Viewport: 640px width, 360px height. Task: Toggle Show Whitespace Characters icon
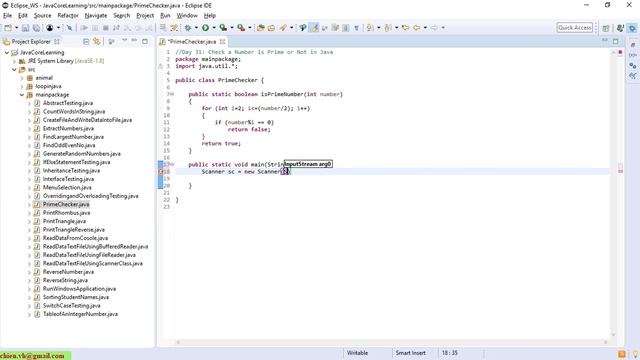356,28
